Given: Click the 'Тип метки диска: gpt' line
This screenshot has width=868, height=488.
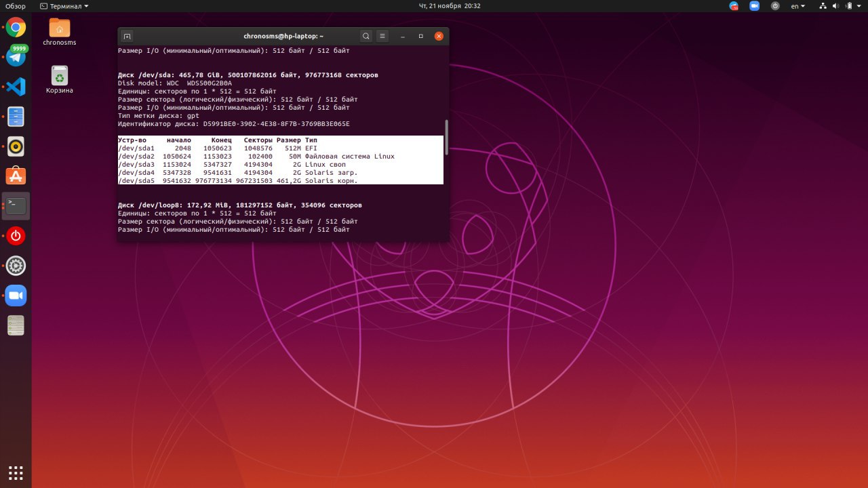Looking at the screenshot, I should click(x=159, y=115).
